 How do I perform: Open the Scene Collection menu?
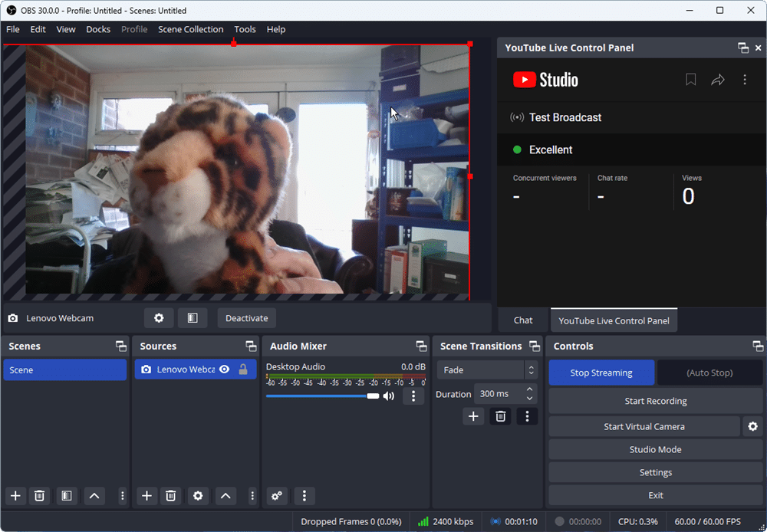190,29
